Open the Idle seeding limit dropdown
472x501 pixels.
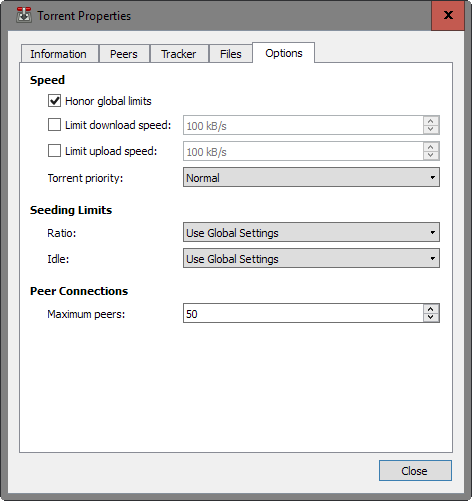click(x=311, y=258)
